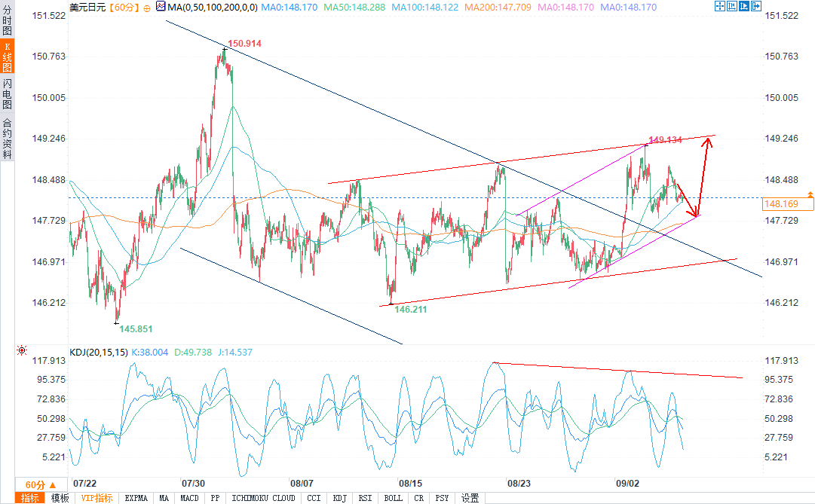The image size is (815, 504).
Task: Click the 【60分】 period label in title
Action: pyautogui.click(x=124, y=8)
